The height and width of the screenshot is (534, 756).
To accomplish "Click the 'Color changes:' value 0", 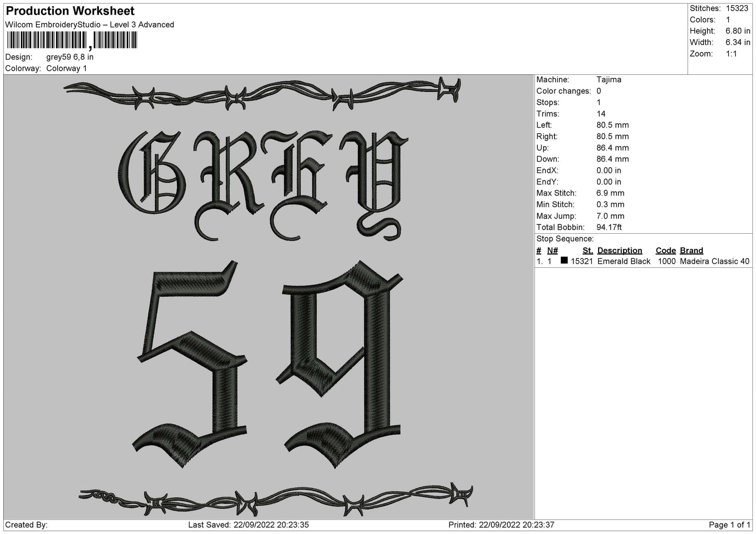I will [x=599, y=91].
